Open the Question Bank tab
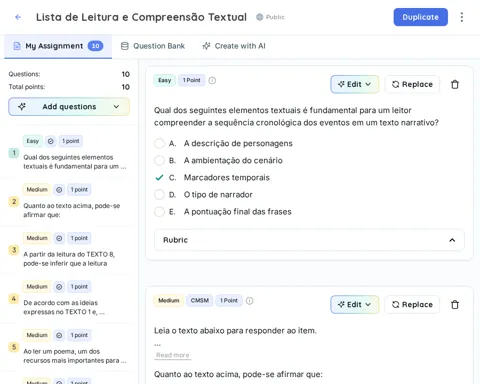The height and width of the screenshot is (384, 480). point(153,46)
